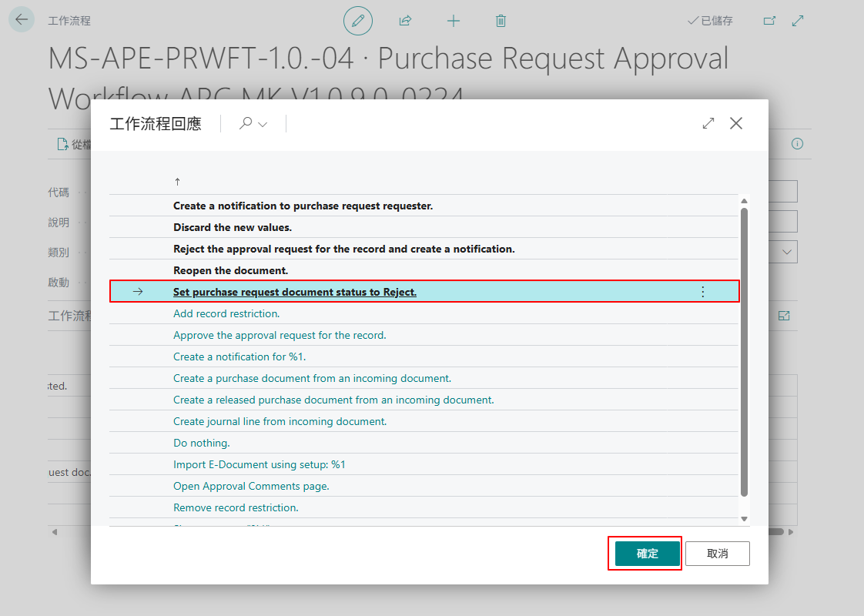This screenshot has height=616, width=864.
Task: Open the workflow page in a new window
Action: click(x=769, y=21)
